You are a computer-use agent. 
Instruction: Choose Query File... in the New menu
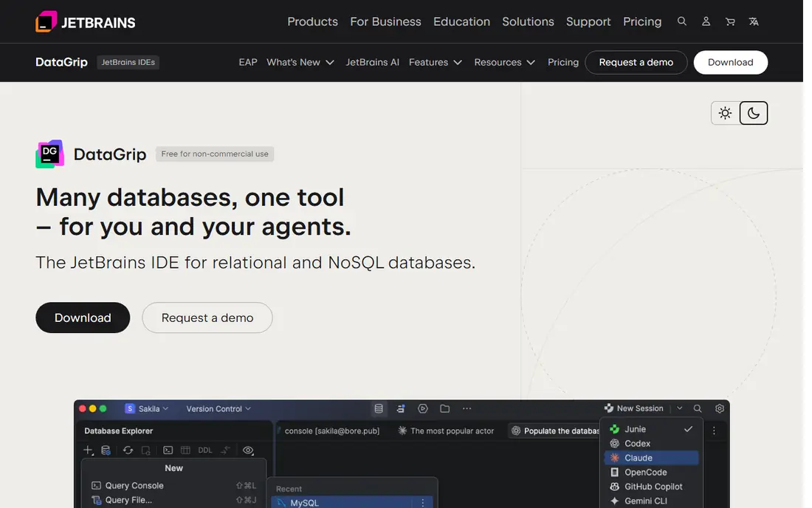(x=173, y=500)
